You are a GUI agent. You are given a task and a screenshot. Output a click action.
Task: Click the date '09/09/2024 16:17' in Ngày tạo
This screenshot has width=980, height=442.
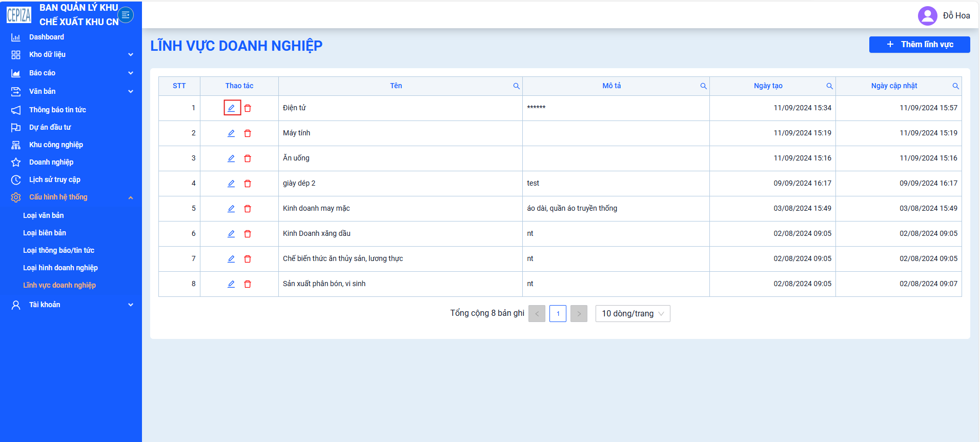pos(803,183)
